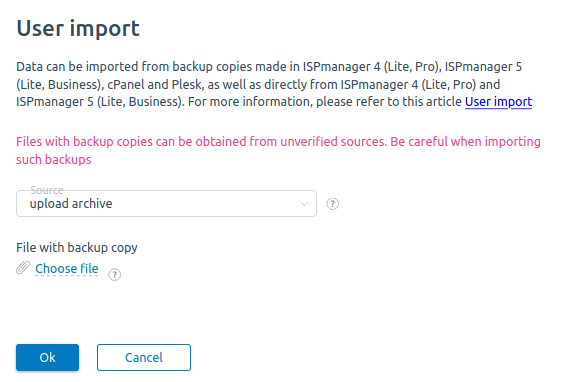564x382 pixels.
Task: Click 'For more information' sentence text
Action: click(324, 102)
